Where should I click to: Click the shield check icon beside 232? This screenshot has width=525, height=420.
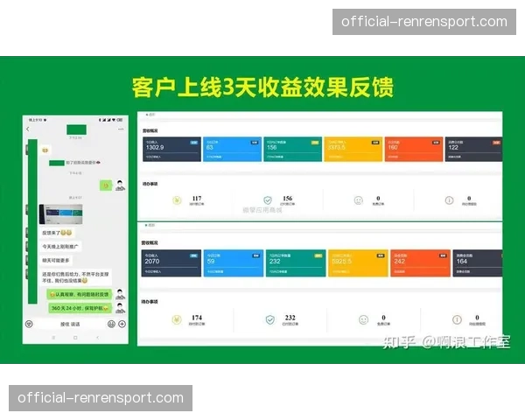coord(270,319)
